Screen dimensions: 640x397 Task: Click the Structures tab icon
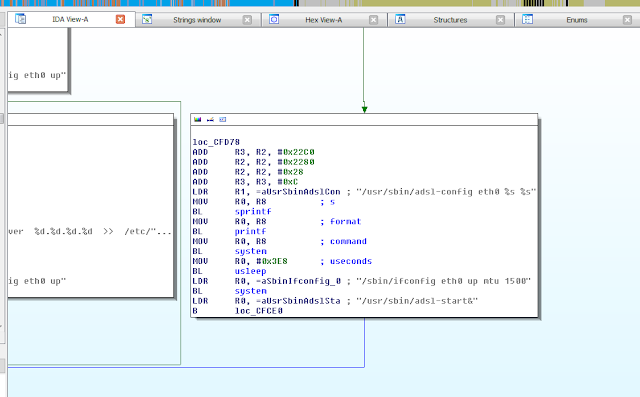click(x=400, y=19)
